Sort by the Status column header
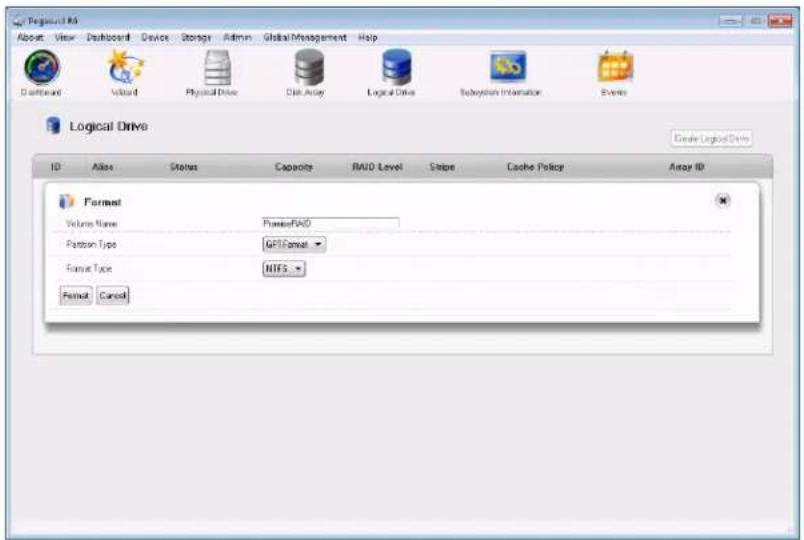Screen dimensions: 804x540 coord(184,167)
